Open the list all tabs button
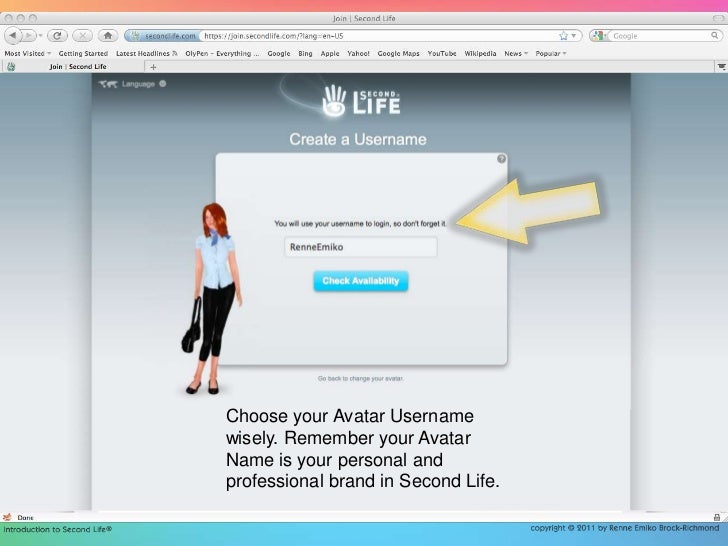 coord(721,67)
